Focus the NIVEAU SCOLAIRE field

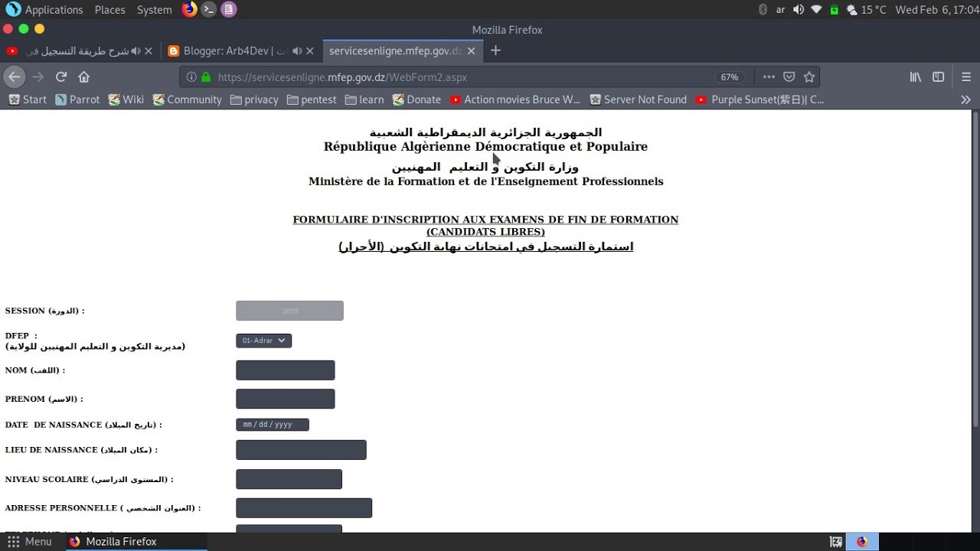pos(289,479)
